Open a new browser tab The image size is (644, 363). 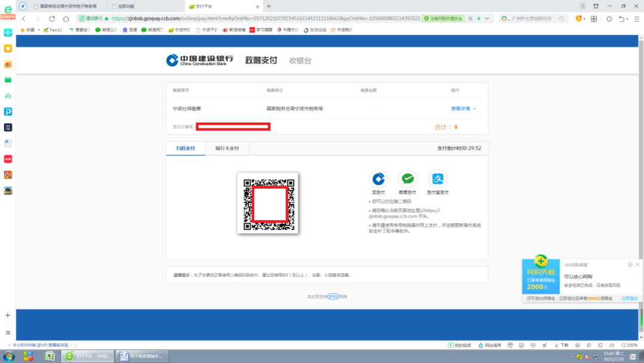click(269, 6)
